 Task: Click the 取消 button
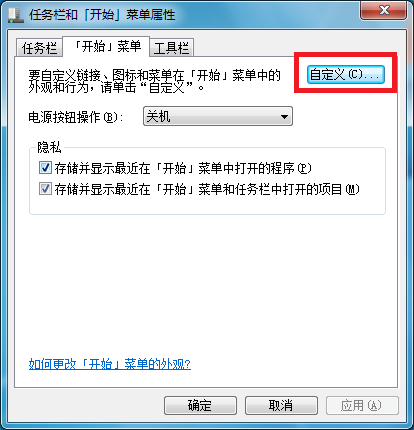point(281,405)
